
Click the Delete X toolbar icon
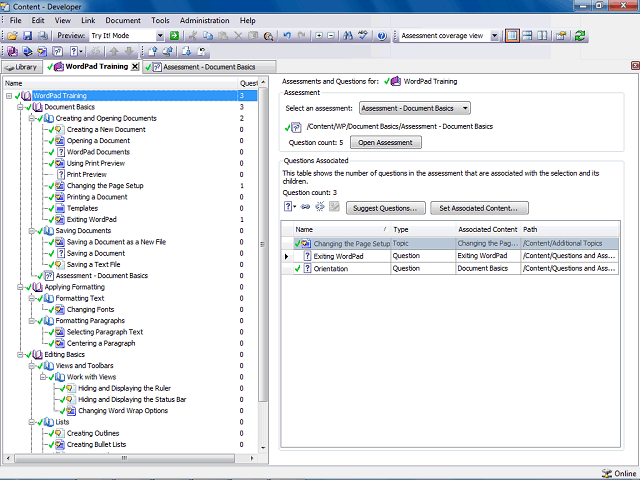(x=238, y=36)
